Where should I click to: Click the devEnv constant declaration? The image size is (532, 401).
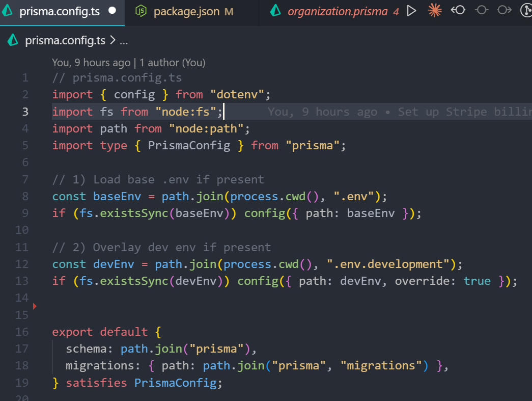click(114, 264)
